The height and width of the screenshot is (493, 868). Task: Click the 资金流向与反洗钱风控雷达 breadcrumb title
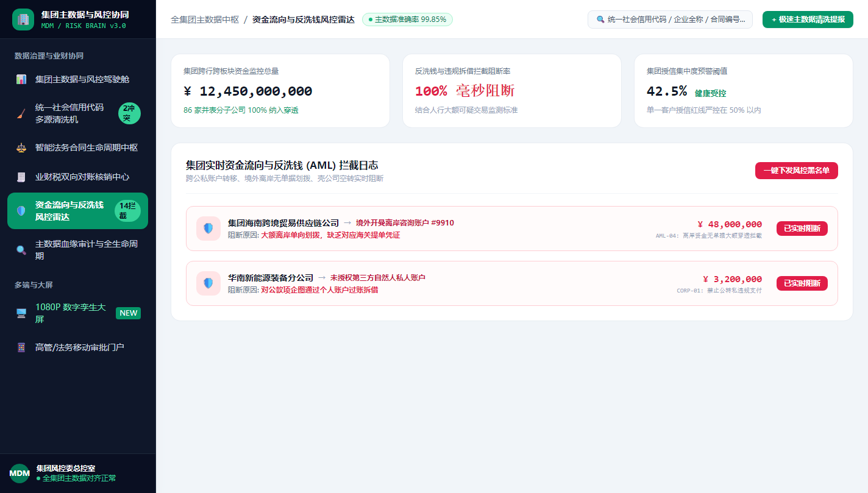click(x=303, y=20)
